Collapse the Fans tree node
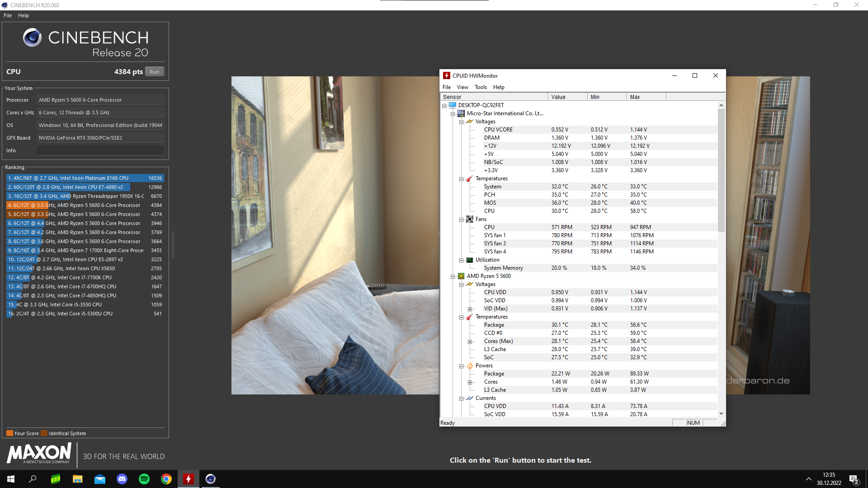This screenshot has height=488, width=868. [461, 220]
